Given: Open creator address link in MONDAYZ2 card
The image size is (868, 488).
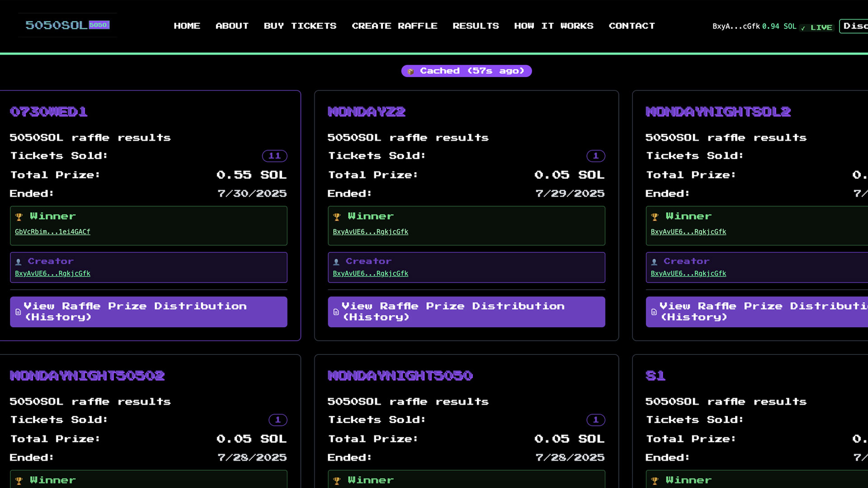Looking at the screenshot, I should (370, 273).
